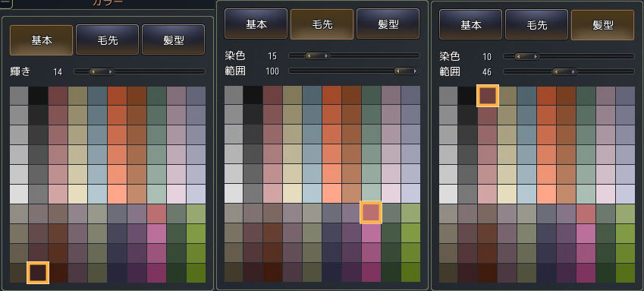Click the 範囲 value 100

272,71
